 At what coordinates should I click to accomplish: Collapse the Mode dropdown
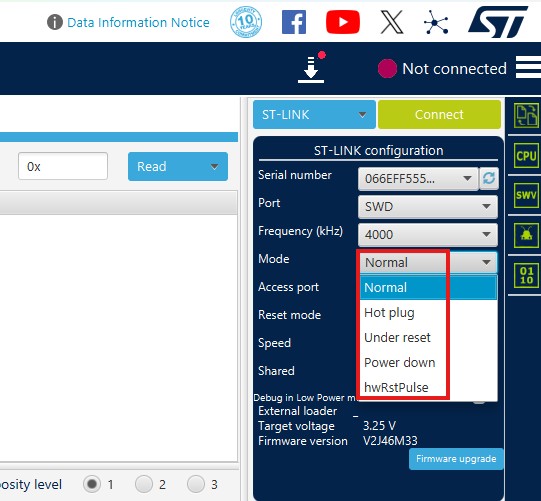coord(428,263)
